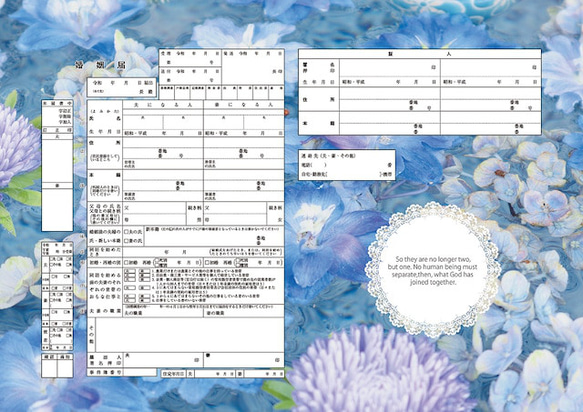Viewport: 583px width, 412px height.
Task: Click the 妻 blank box in left sidebar
Action: coord(57,210)
